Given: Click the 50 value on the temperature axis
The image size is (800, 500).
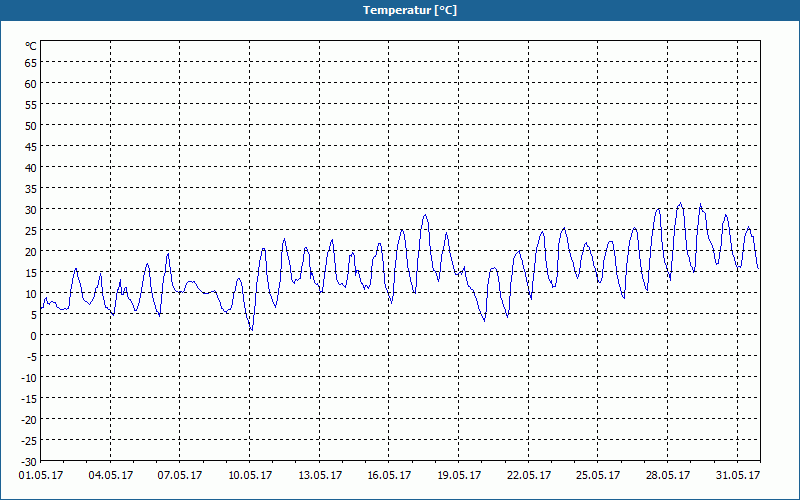Looking at the screenshot, I should (31, 126).
